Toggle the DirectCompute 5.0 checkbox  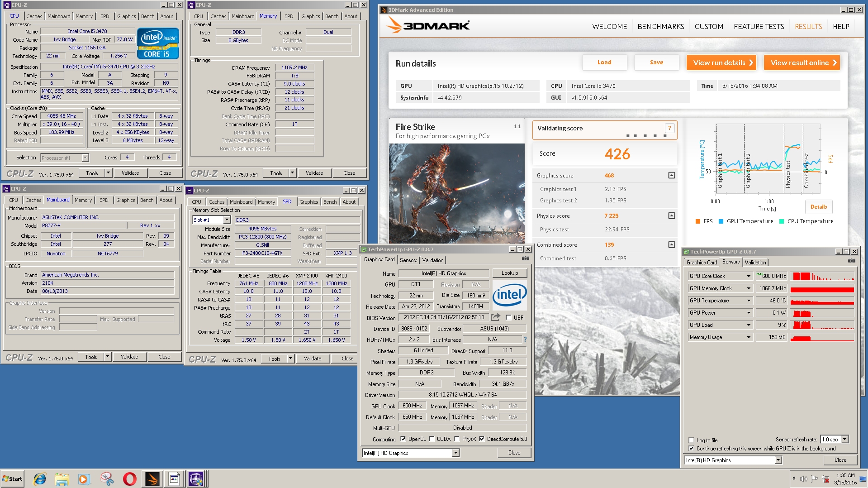(482, 439)
